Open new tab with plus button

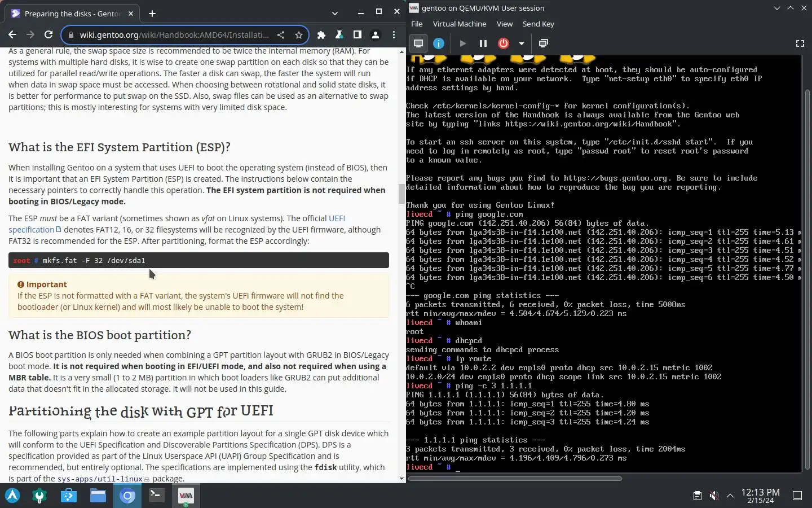coord(152,14)
